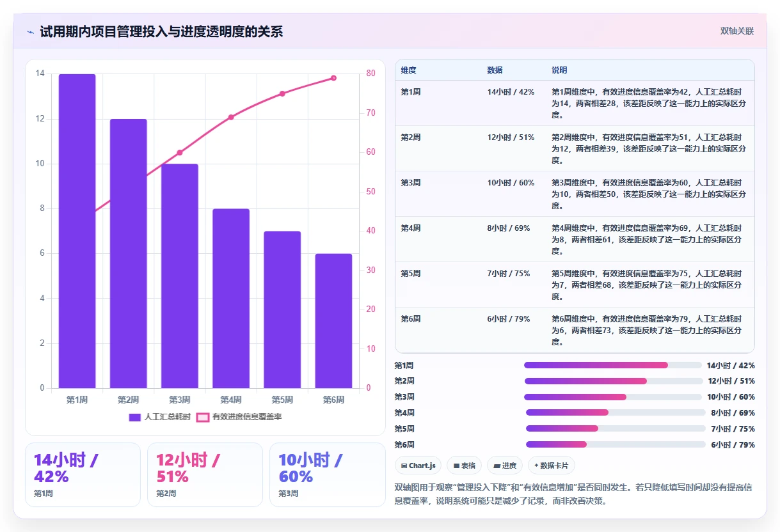Open the 10小时 / 60% data card
The width and height of the screenshot is (780, 532).
[327, 474]
